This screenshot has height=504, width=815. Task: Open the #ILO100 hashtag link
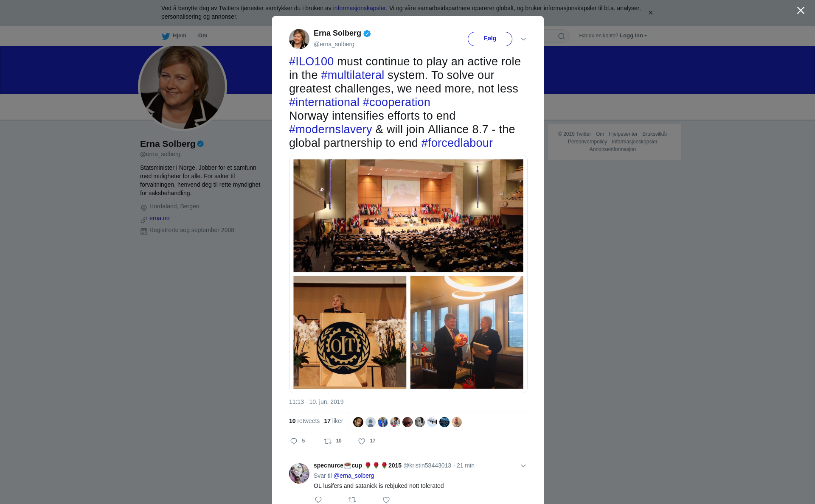point(311,62)
